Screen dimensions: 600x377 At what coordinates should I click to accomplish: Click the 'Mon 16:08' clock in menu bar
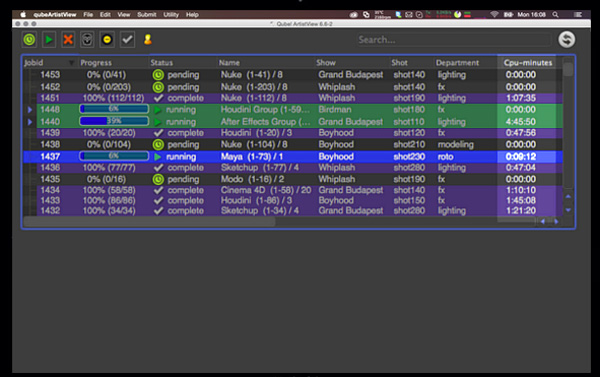click(x=532, y=15)
